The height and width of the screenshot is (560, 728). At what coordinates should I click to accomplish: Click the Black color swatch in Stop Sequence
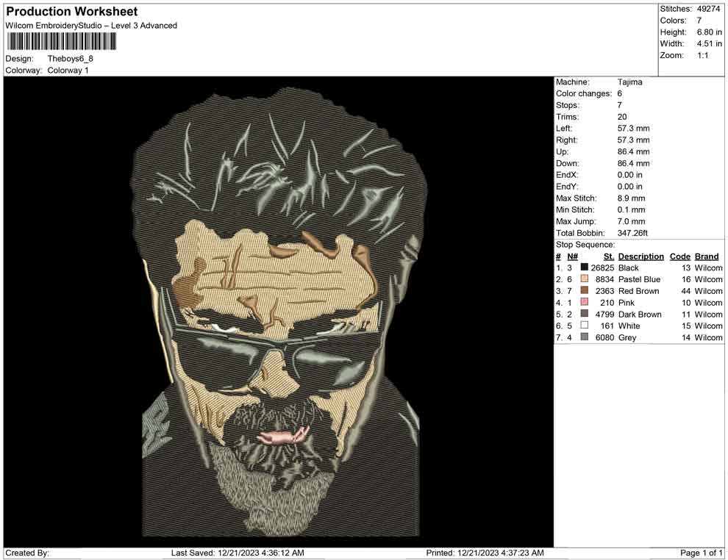[585, 268]
